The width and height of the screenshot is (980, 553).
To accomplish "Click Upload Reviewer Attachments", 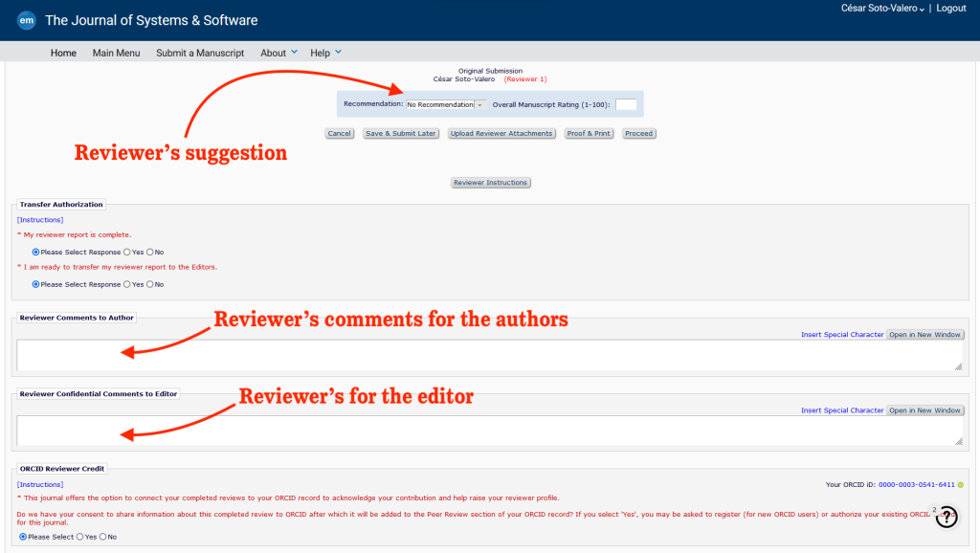I will click(501, 133).
